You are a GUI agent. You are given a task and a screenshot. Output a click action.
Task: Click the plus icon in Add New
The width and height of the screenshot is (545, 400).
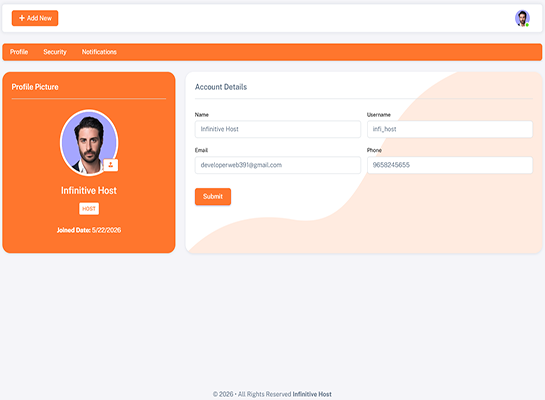(x=22, y=18)
